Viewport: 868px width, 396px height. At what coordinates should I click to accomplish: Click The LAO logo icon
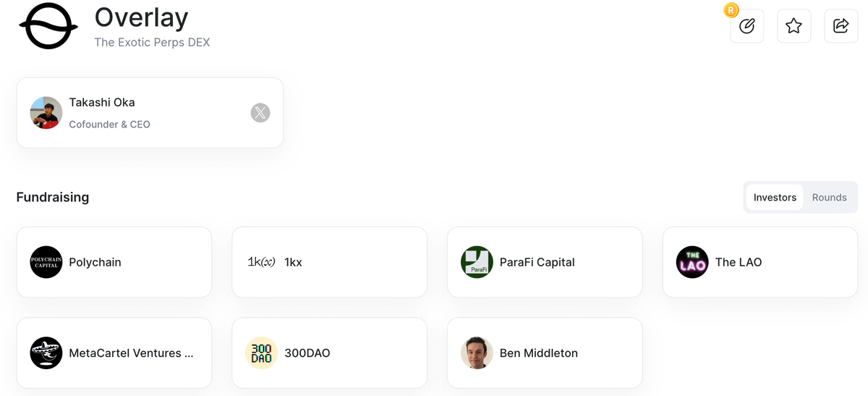click(x=692, y=262)
